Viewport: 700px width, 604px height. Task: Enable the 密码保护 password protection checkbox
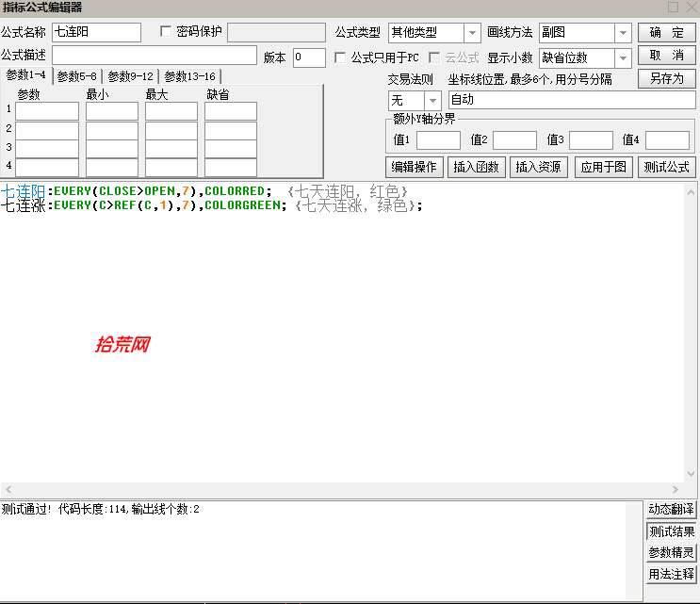click(x=166, y=31)
